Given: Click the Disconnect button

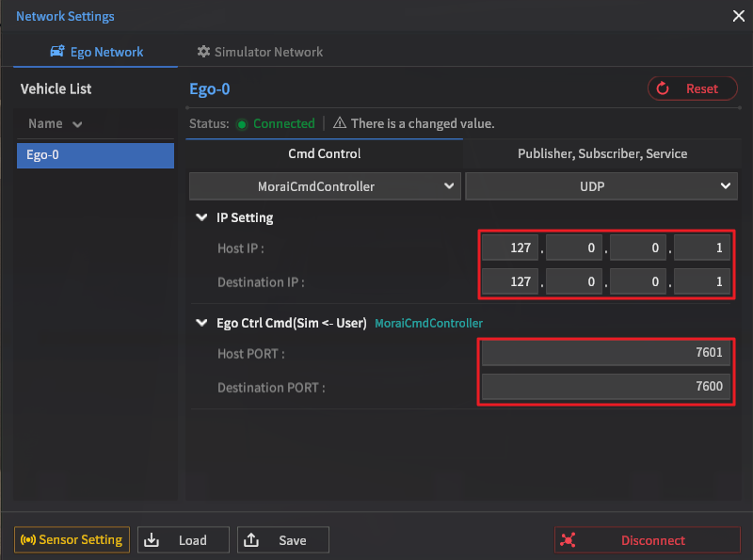Looking at the screenshot, I should [x=648, y=540].
